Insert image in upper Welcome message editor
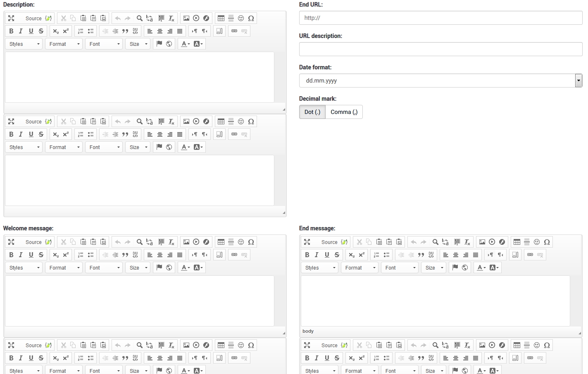Screen dimensions: 588x374 pos(186,242)
